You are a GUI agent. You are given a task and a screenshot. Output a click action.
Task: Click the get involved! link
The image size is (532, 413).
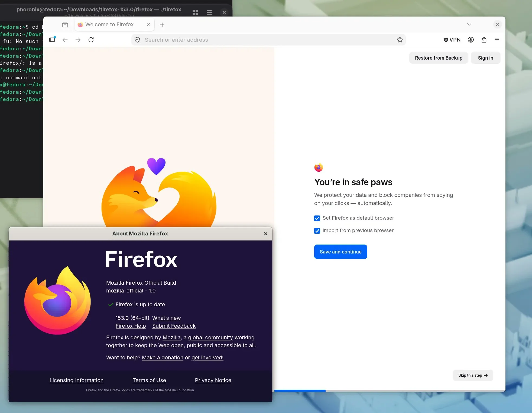[x=207, y=357]
